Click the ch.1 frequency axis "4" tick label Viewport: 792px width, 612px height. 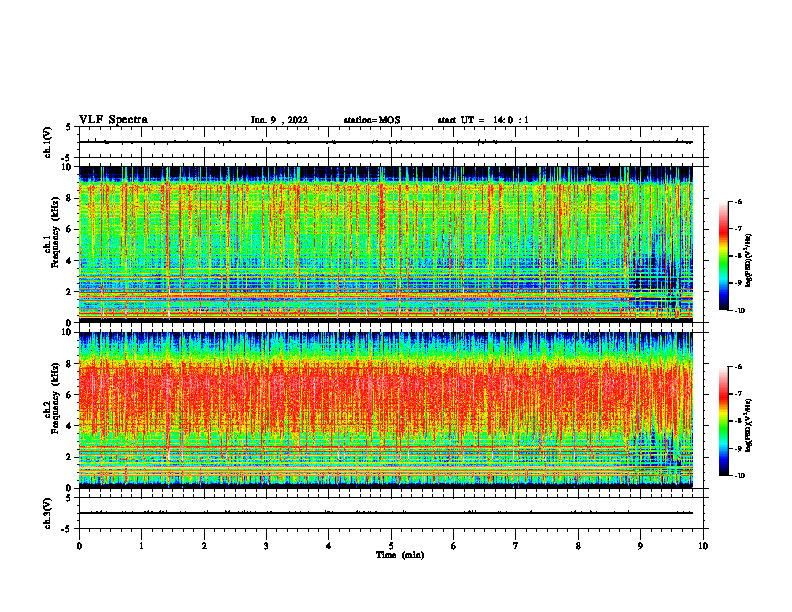coord(70,261)
